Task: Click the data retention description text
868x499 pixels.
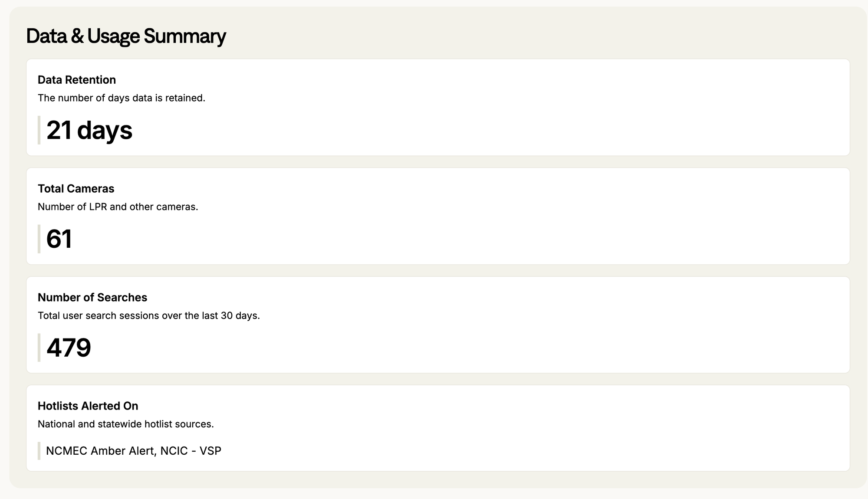Action: tap(122, 98)
